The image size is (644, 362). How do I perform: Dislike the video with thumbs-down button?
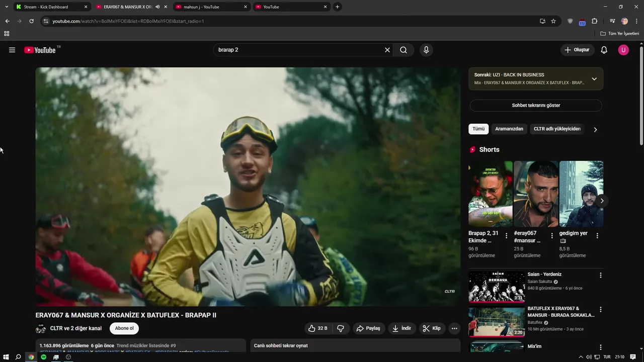pos(341,328)
